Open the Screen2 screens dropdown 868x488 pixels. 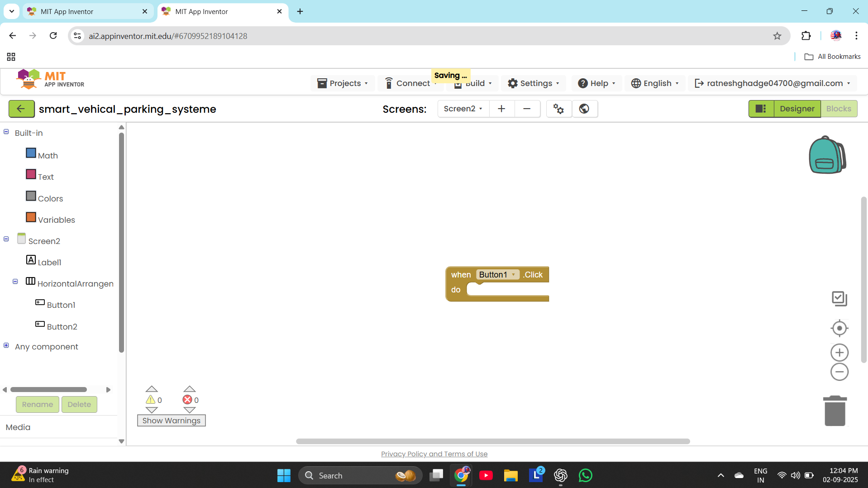(x=463, y=109)
